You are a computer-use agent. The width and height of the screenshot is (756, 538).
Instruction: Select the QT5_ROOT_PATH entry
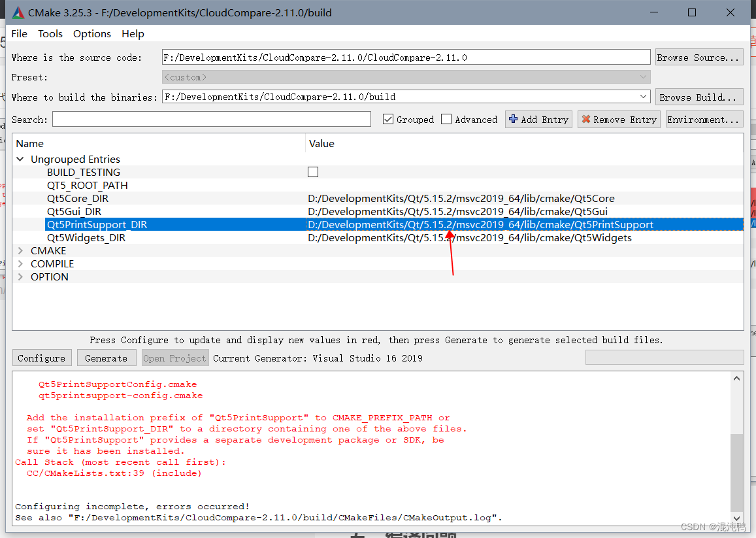88,185
